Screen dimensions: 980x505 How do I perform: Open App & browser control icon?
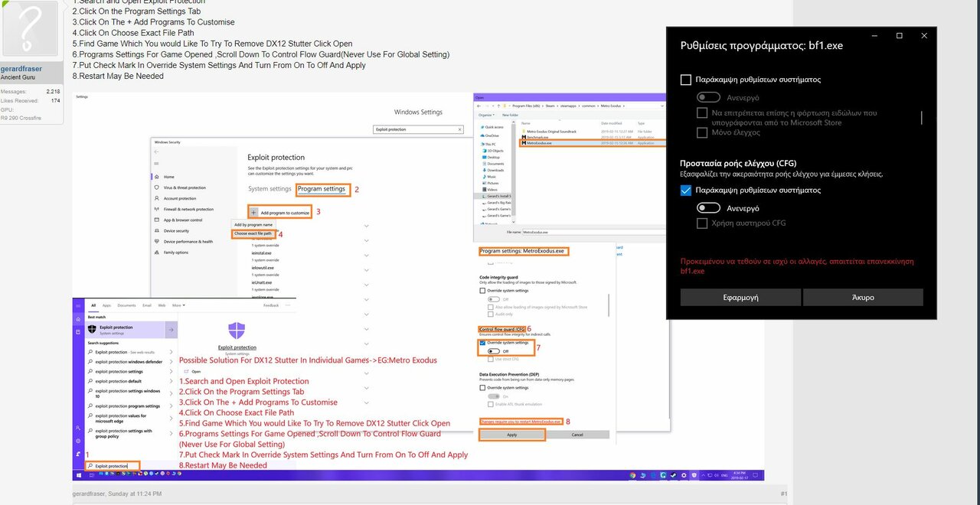click(x=157, y=220)
